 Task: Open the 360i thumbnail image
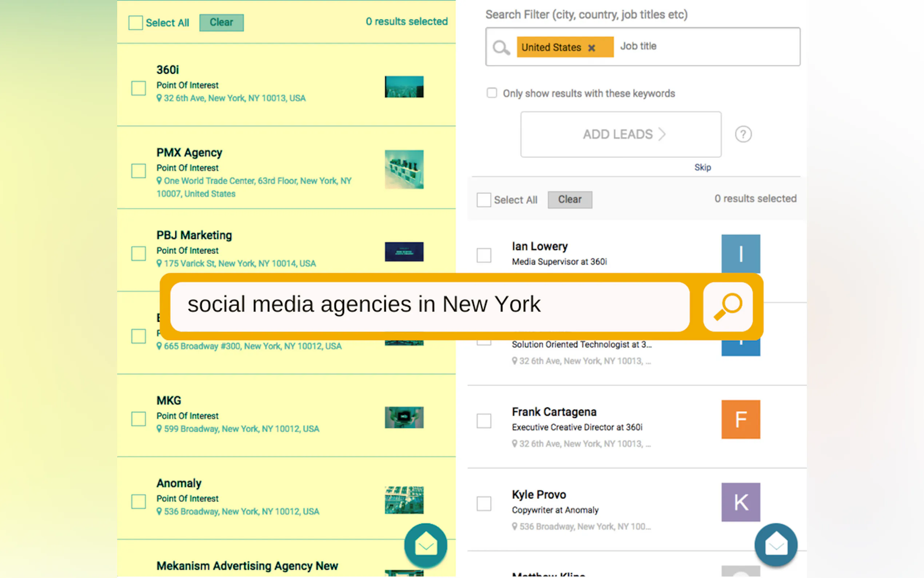click(404, 87)
